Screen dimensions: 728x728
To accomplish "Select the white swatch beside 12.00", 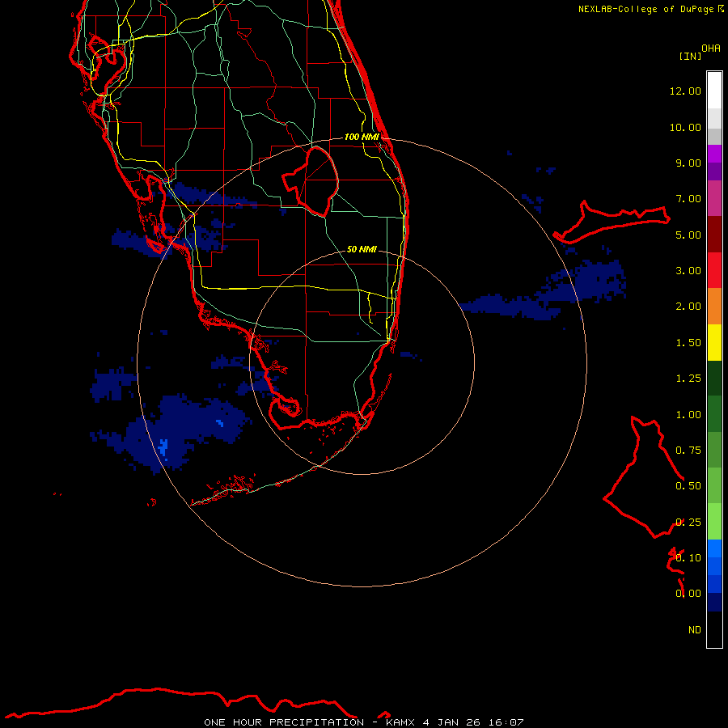I will [714, 91].
